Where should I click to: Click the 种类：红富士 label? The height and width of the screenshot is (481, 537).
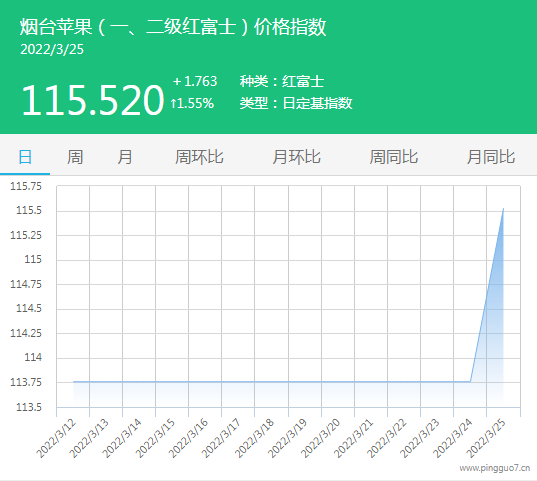pyautogui.click(x=282, y=82)
